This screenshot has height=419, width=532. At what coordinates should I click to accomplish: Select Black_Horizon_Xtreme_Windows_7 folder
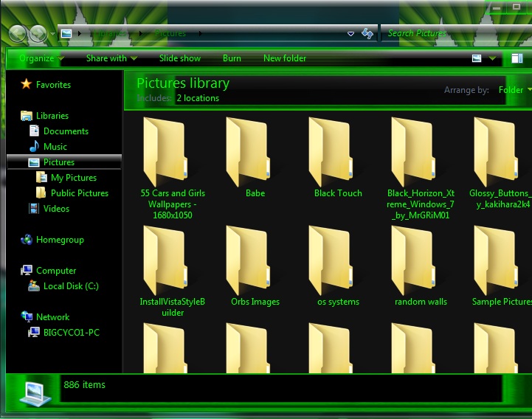coord(421,169)
